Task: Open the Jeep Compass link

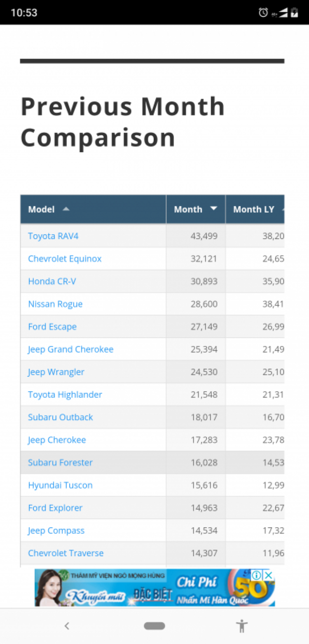Action: click(56, 531)
